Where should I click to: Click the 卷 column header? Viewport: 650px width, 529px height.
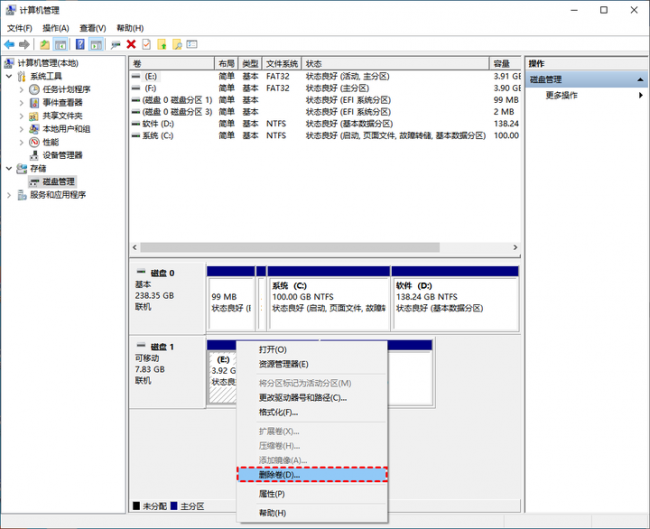[172, 63]
